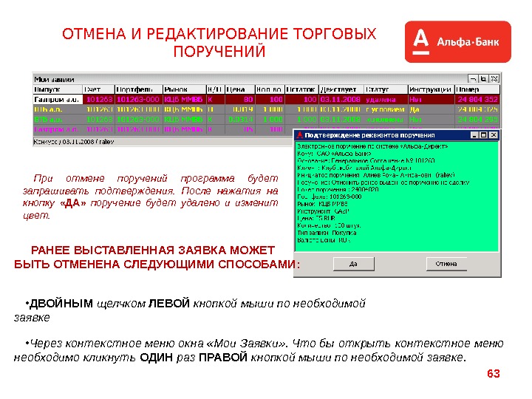
Task: Minimize the Подтверждение реквизитов поручения dialog
Action: (475, 135)
